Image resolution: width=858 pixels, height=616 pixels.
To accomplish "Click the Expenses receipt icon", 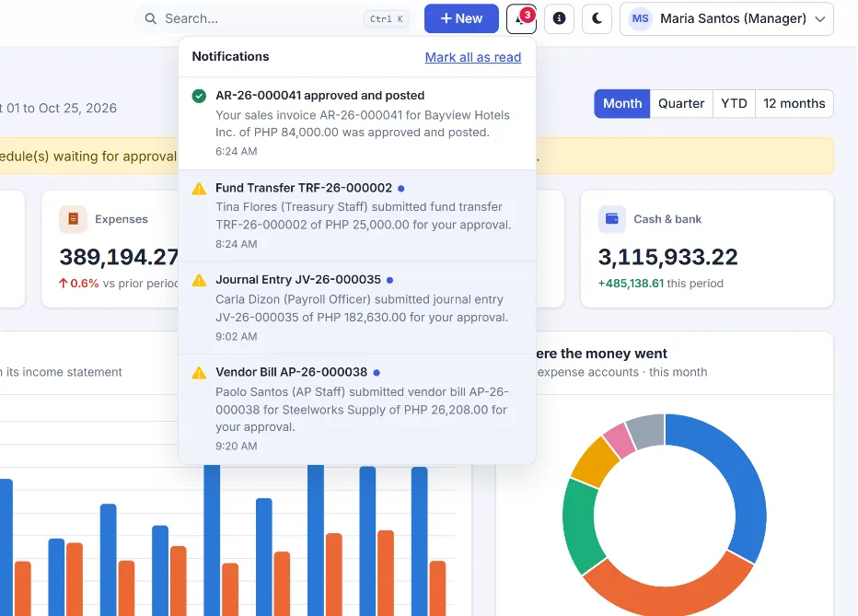I will 73,219.
